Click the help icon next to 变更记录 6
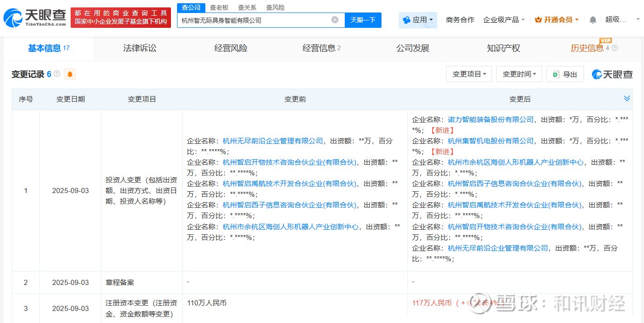Image resolution: width=644 pixels, height=323 pixels. (57, 74)
